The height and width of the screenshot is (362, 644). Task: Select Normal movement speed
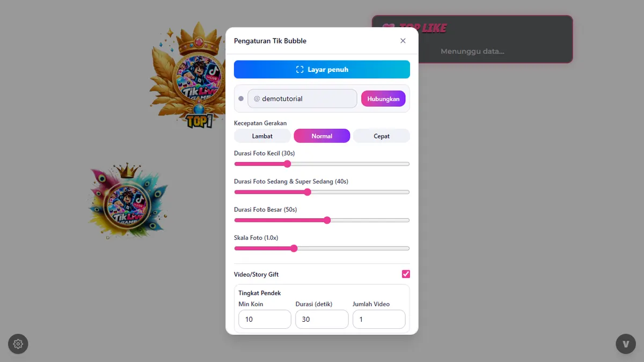322,136
